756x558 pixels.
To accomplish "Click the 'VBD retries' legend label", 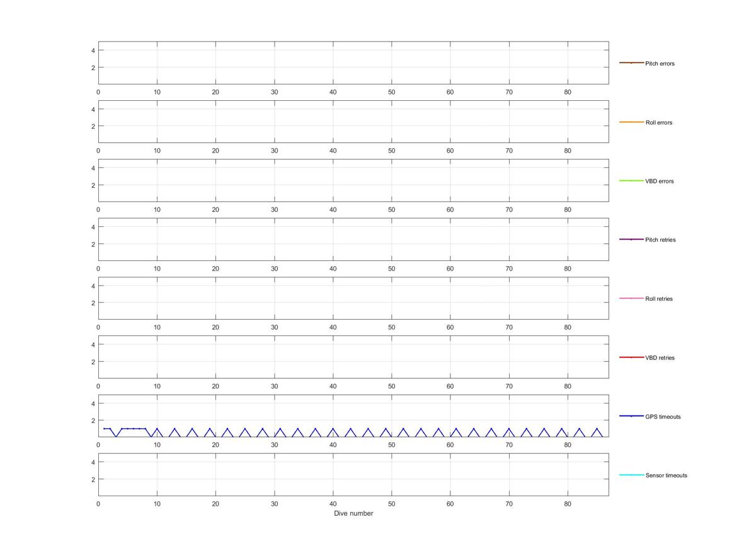I will pos(660,357).
